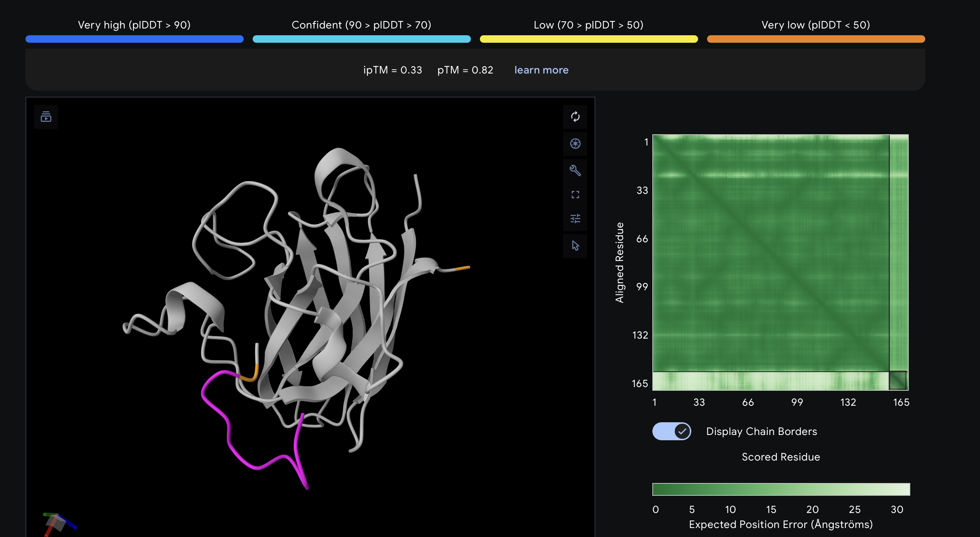Click the Expected Position Error color gradient bar
Viewport: 980px width, 537px height.
(781, 489)
